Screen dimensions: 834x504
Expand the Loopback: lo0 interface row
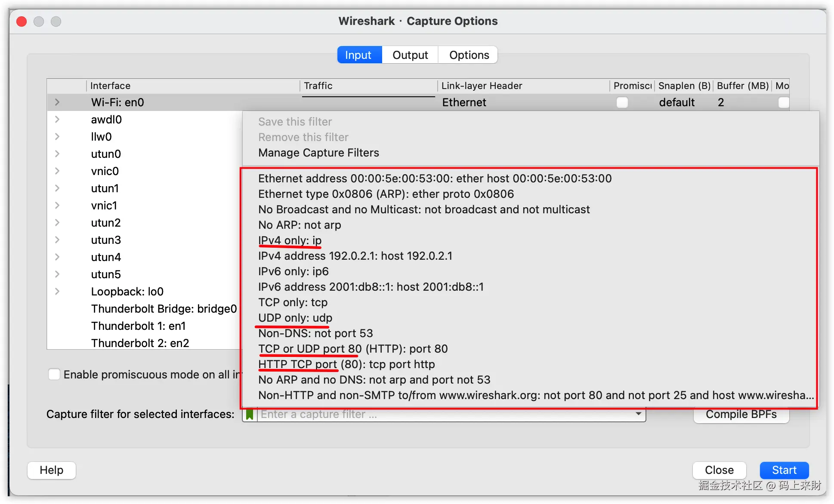click(x=57, y=292)
